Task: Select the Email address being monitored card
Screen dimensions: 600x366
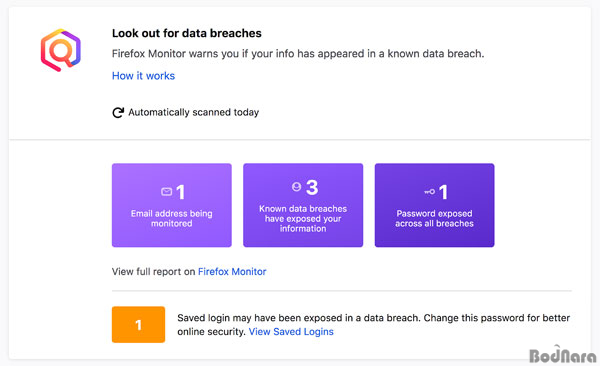Action: (x=171, y=205)
